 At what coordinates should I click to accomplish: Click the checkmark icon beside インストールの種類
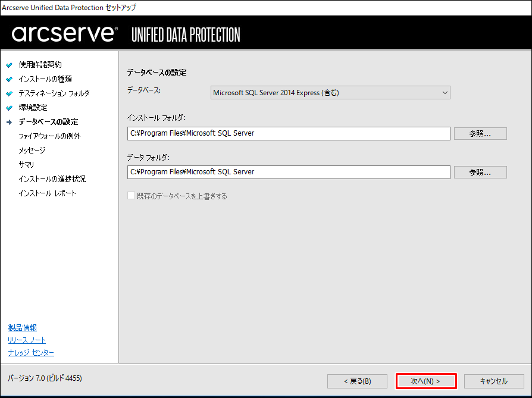click(10, 79)
